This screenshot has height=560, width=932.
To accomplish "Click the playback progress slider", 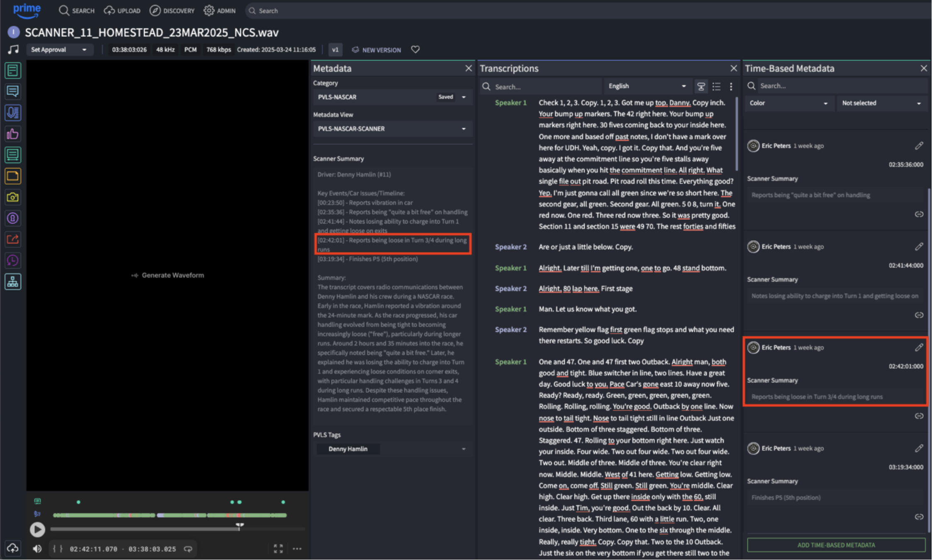I will 178,529.
